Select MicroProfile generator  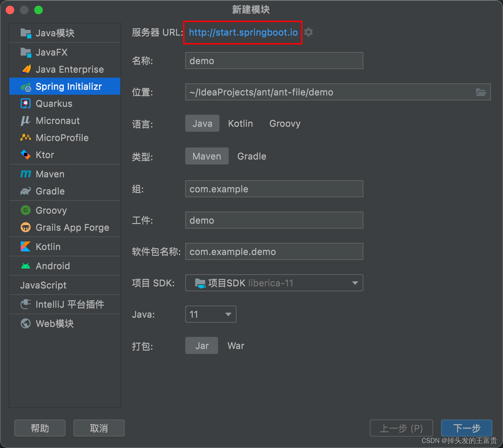(65, 138)
